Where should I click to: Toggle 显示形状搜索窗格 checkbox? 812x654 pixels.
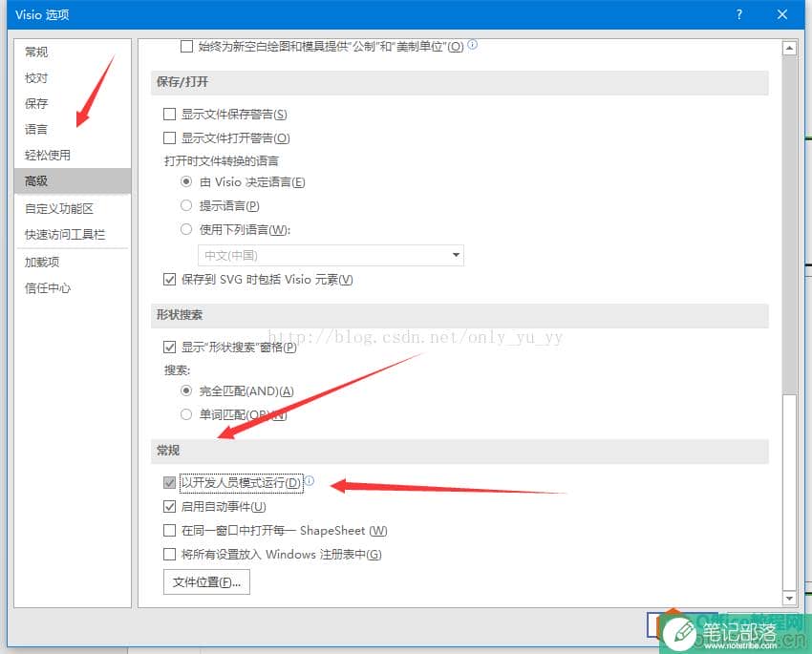pos(169,348)
